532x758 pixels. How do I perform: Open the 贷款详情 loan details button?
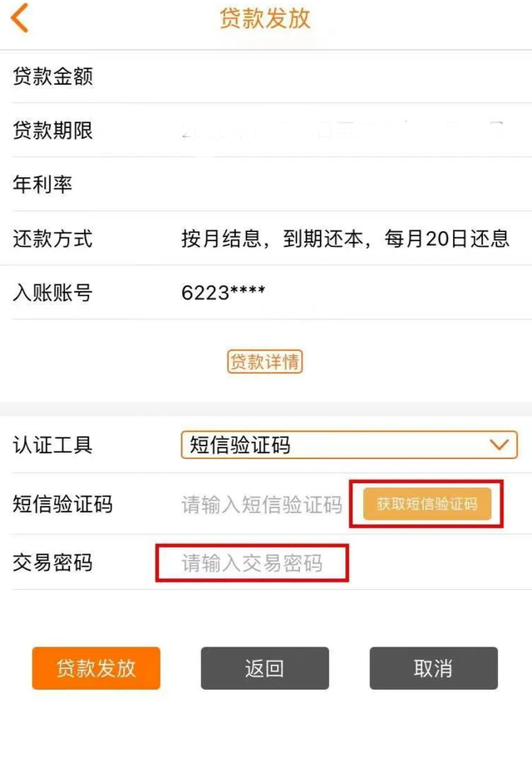[x=265, y=362]
